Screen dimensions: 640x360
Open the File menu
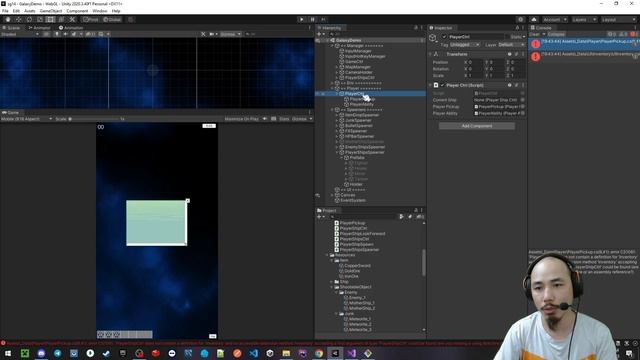point(5,11)
